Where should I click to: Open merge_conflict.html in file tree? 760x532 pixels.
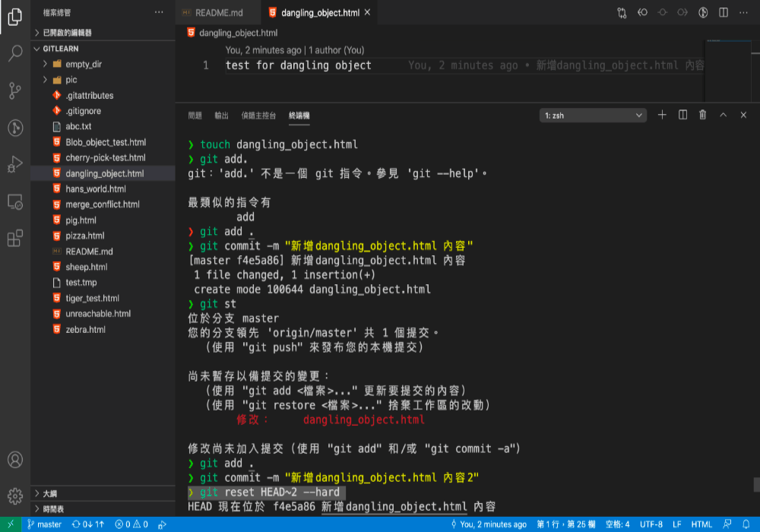tap(103, 204)
